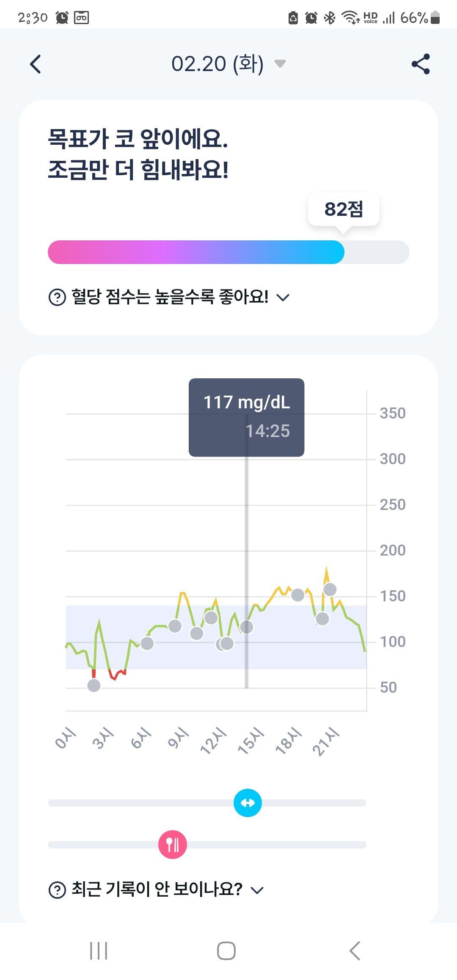The width and height of the screenshot is (457, 980).
Task: Tap the blue dumbbell exercise marker
Action: [248, 803]
